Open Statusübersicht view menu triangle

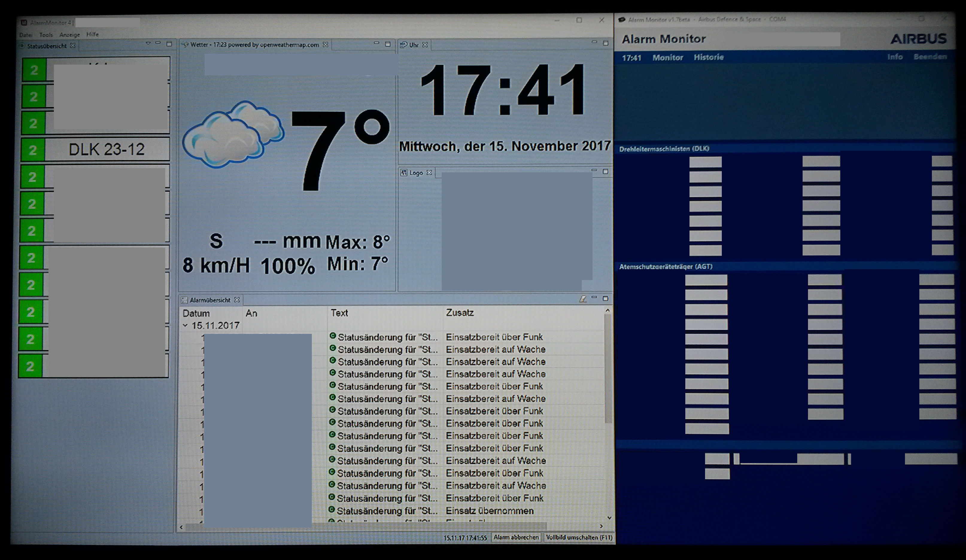tap(148, 44)
